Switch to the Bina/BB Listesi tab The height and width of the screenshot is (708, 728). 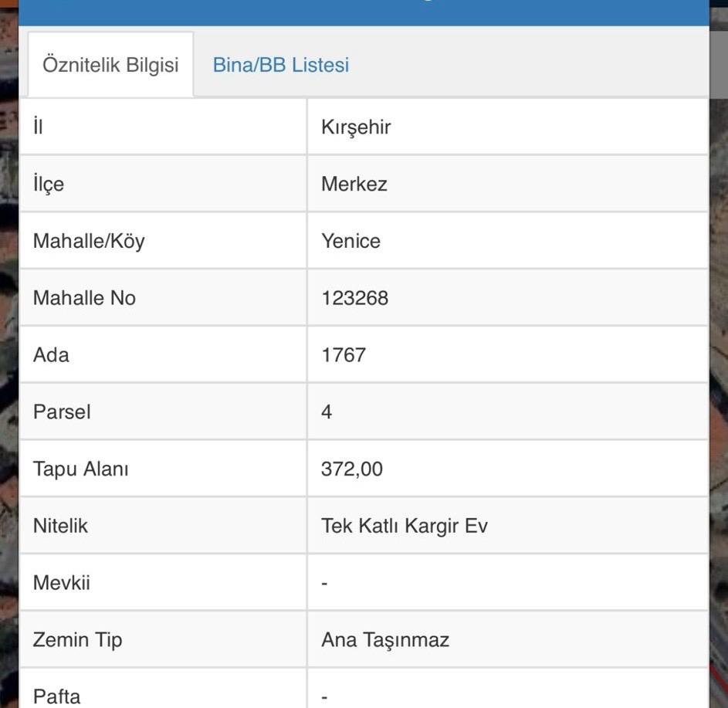point(280,65)
